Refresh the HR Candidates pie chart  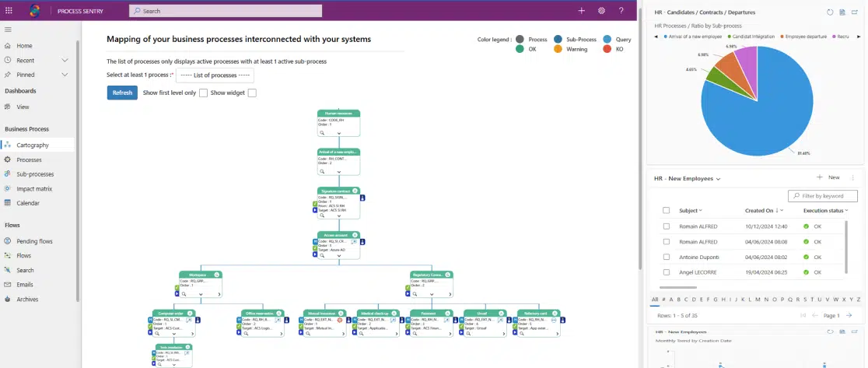pyautogui.click(x=830, y=12)
